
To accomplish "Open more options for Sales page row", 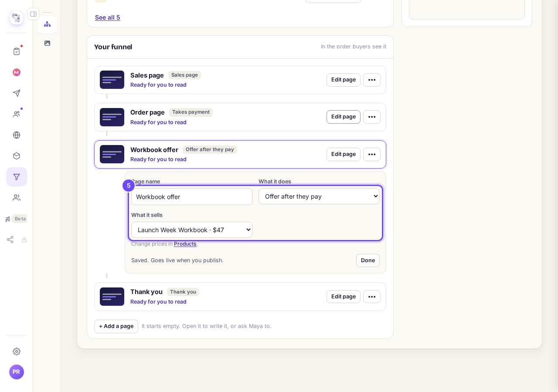I will pyautogui.click(x=372, y=80).
